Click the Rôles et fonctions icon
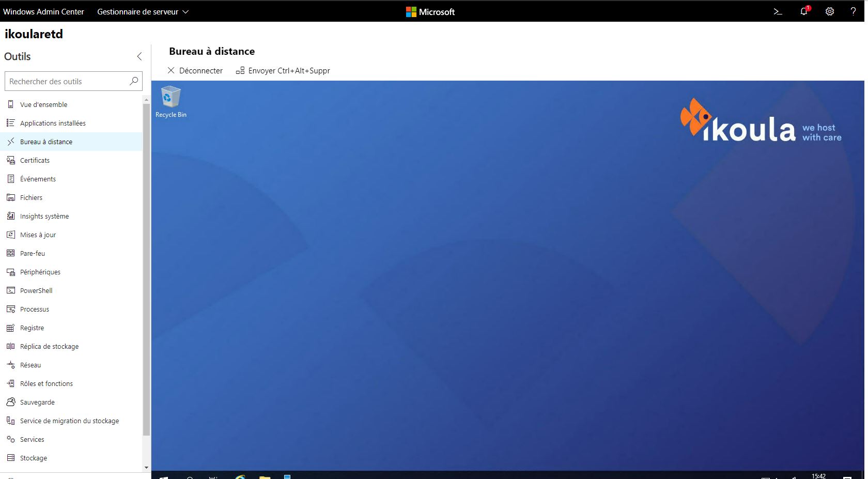868x479 pixels. point(10,383)
